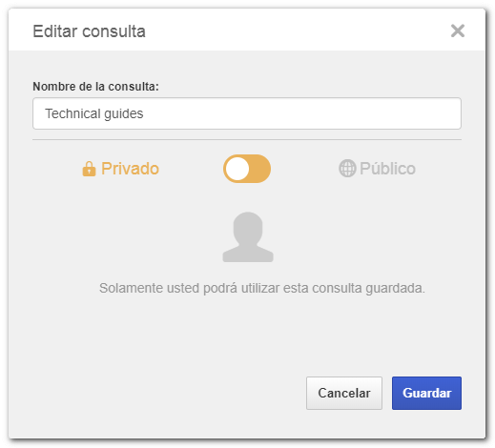Click the white dialog header bar
Viewport: 495px width, 448px height.
(247, 30)
